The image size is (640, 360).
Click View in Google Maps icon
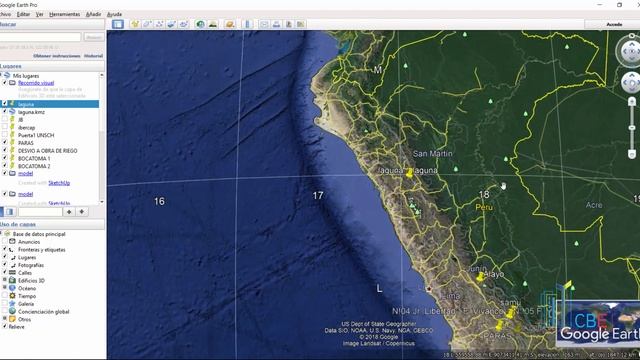(x=301, y=24)
